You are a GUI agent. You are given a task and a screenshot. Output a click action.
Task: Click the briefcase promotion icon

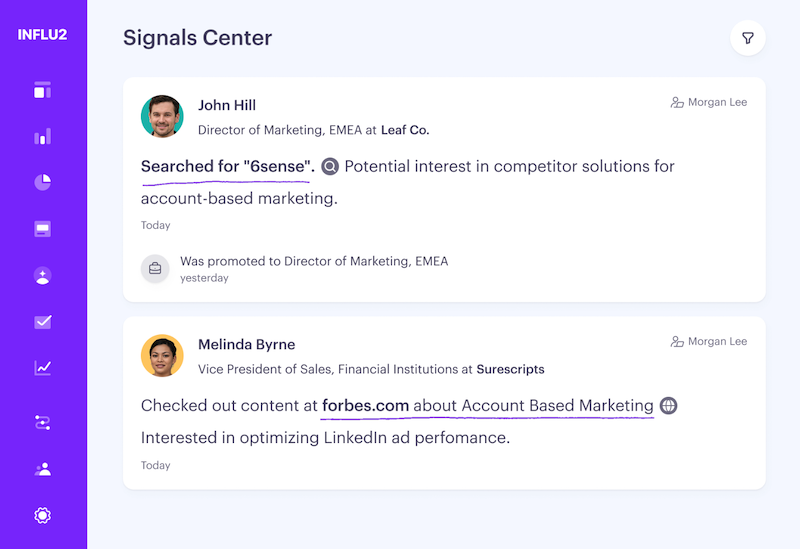pyautogui.click(x=155, y=268)
